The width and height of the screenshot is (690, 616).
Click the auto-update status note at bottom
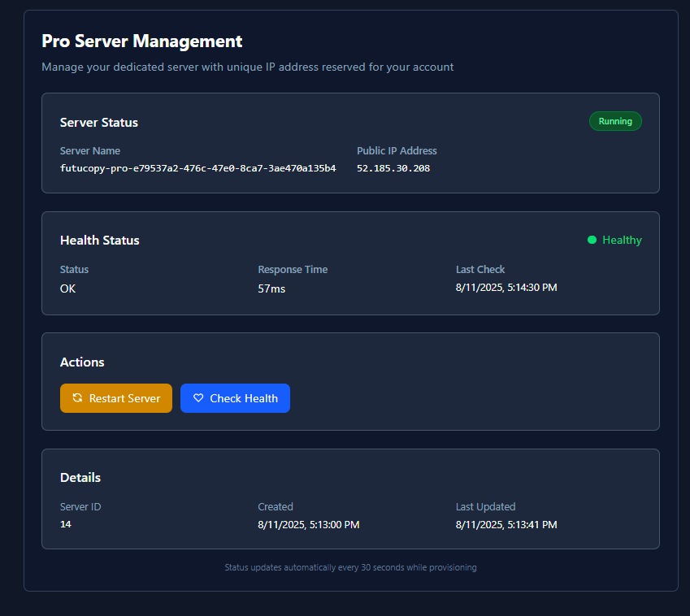[x=350, y=567]
